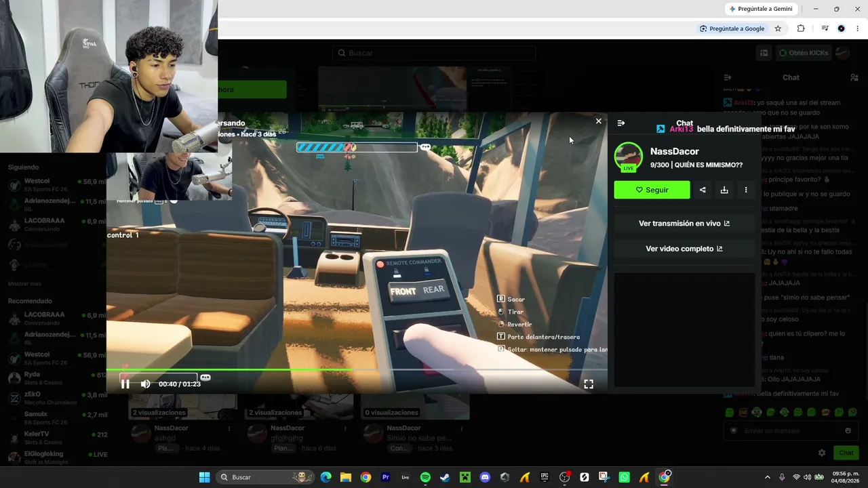Screen dimensions: 868x488
Task: Expand Mostrar más in Siguiendo list
Action: click(24, 283)
